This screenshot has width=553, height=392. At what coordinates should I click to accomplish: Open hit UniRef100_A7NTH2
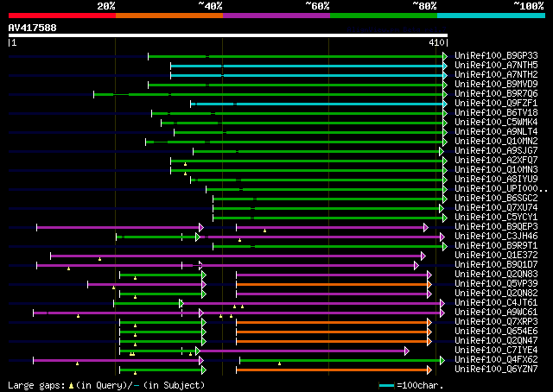(x=496, y=75)
